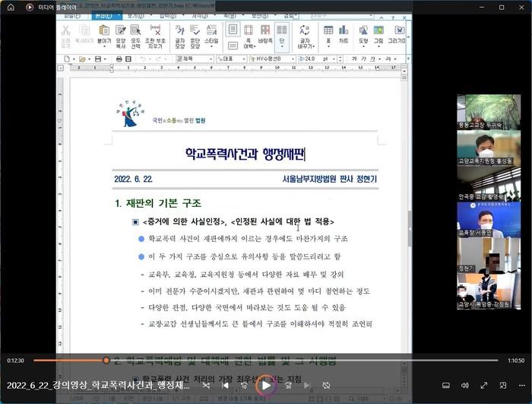Viewport: 532px width, 404px height.
Task: Click the media player Home icon
Action: pyautogui.click(x=11, y=7)
